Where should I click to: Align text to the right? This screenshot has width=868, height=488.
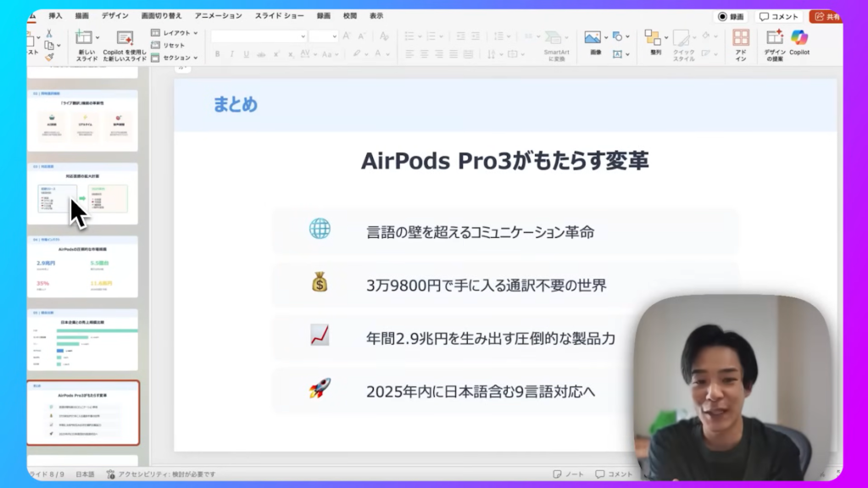[439, 54]
